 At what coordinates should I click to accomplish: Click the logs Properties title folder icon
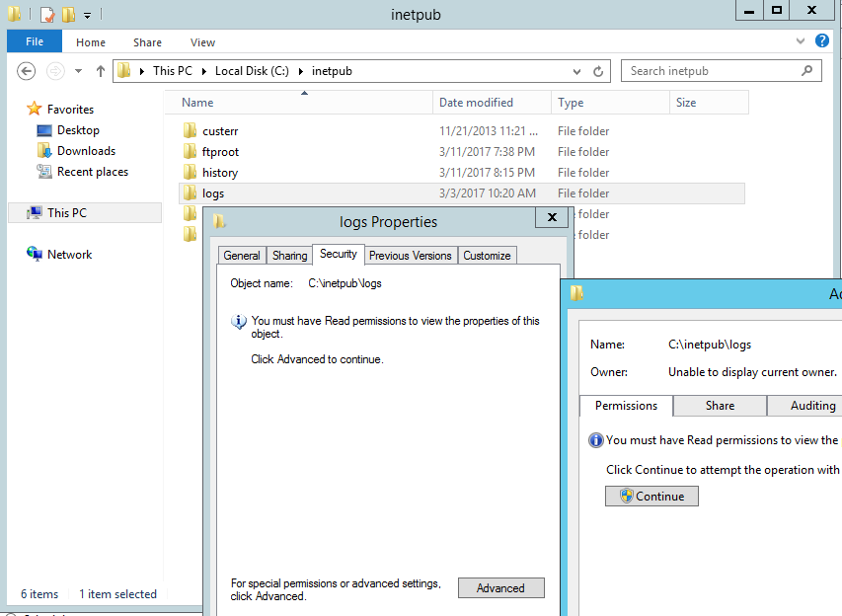(219, 221)
